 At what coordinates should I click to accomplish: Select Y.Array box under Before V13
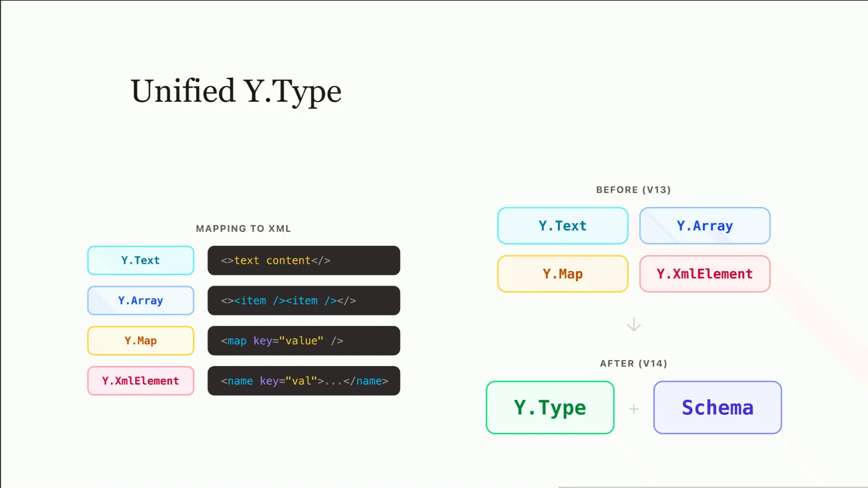click(x=705, y=226)
